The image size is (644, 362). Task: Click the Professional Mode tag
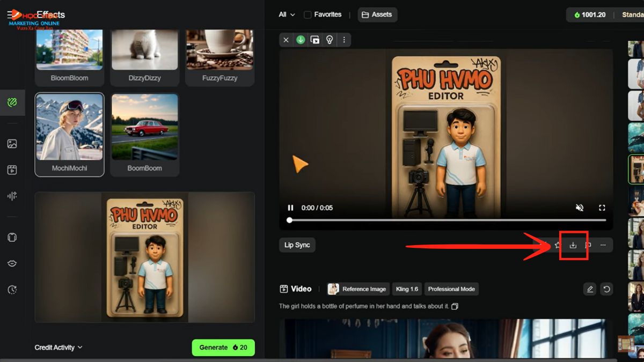(451, 289)
